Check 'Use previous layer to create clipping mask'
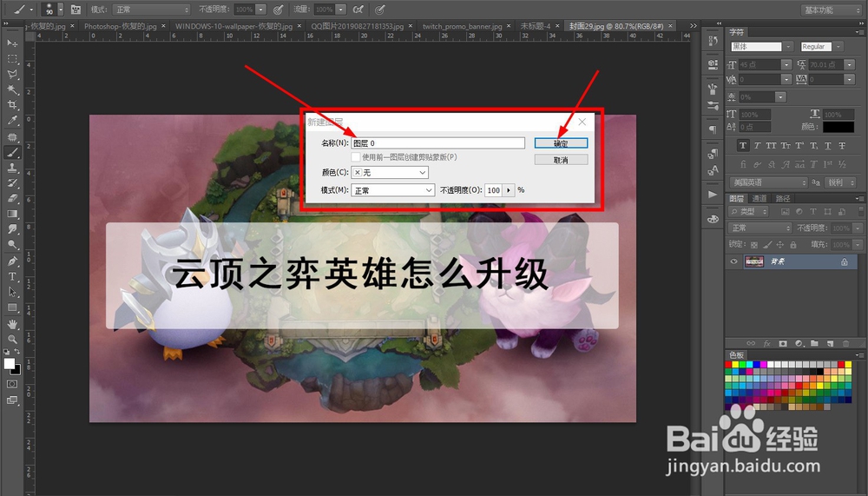Viewport: 868px width, 496px height. click(356, 157)
